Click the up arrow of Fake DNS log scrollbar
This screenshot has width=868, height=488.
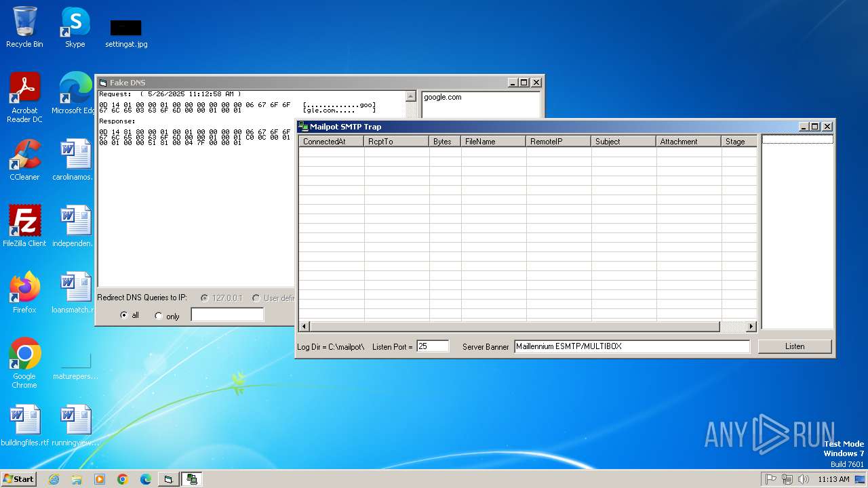[x=411, y=96]
